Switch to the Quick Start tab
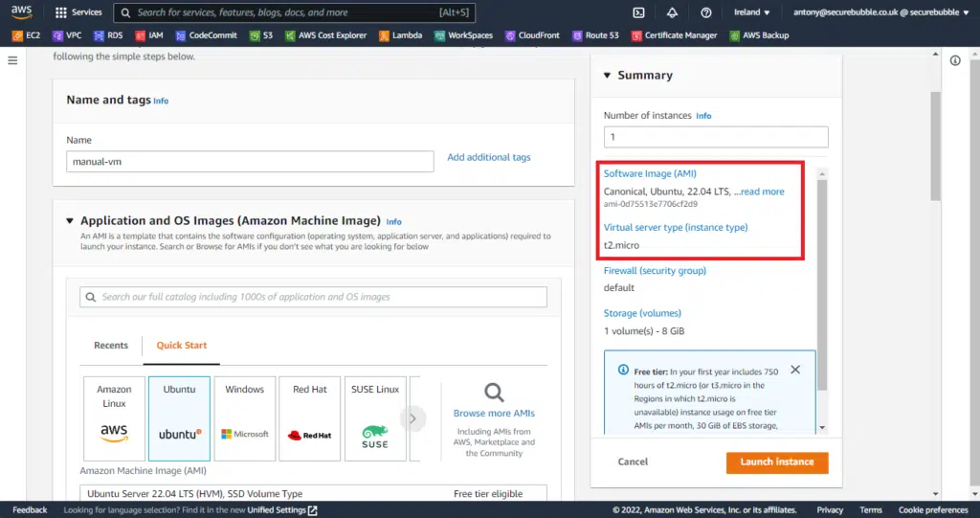This screenshot has width=980, height=518. [x=181, y=346]
